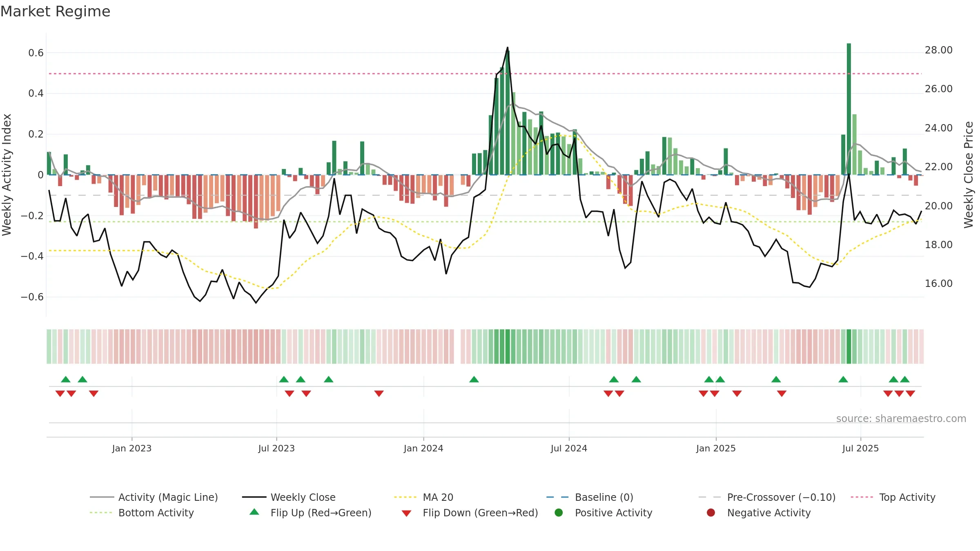This screenshot has height=551, width=980.
Task: Click the Top Activity legend entry
Action: pyautogui.click(x=893, y=497)
